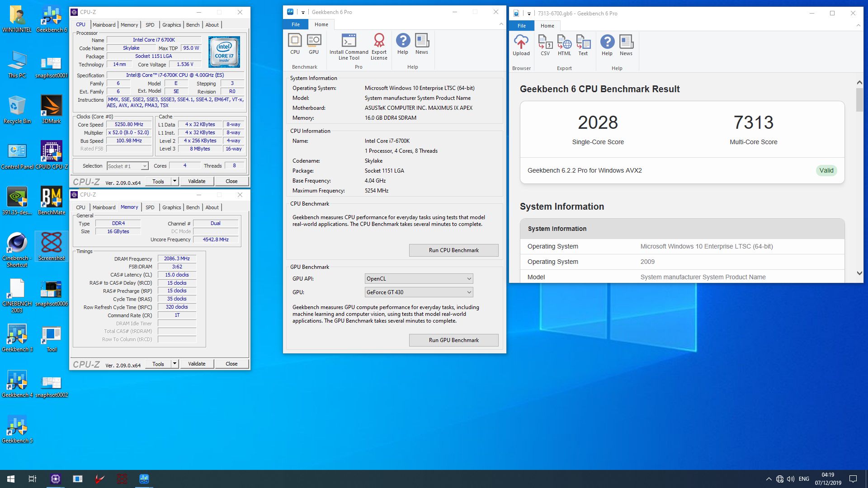
Task: Open the Recycle Bin
Action: click(17, 109)
